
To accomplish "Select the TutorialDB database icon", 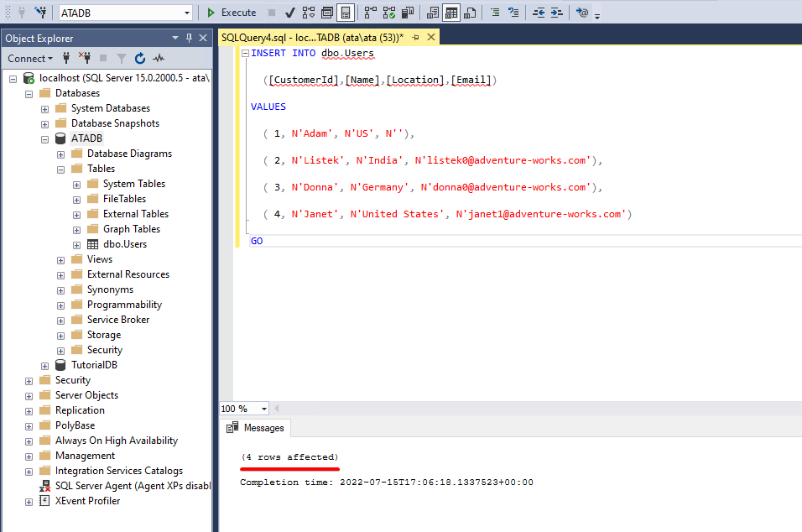I will point(60,365).
